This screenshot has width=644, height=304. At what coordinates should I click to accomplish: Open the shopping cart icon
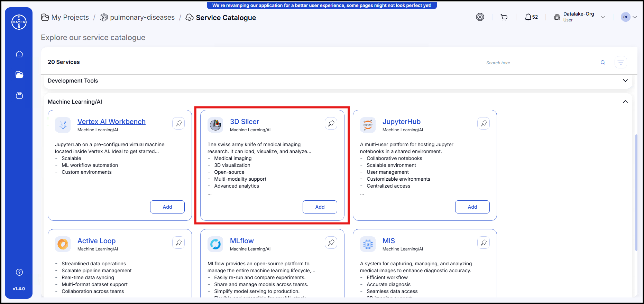(504, 17)
